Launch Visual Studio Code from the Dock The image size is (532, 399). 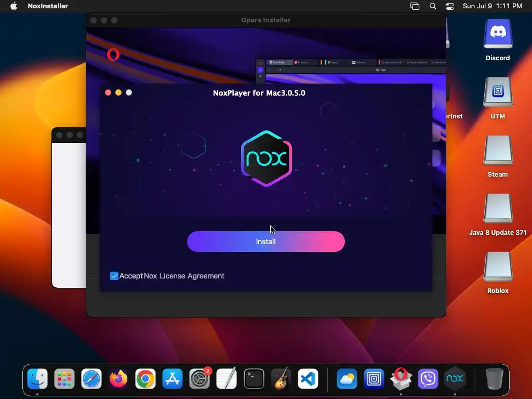(x=308, y=379)
